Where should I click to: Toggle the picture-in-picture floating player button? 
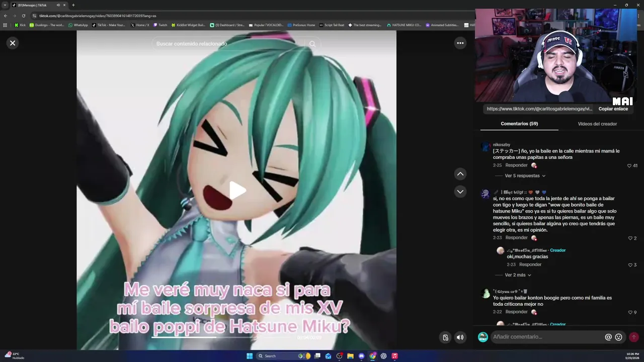pos(445,337)
